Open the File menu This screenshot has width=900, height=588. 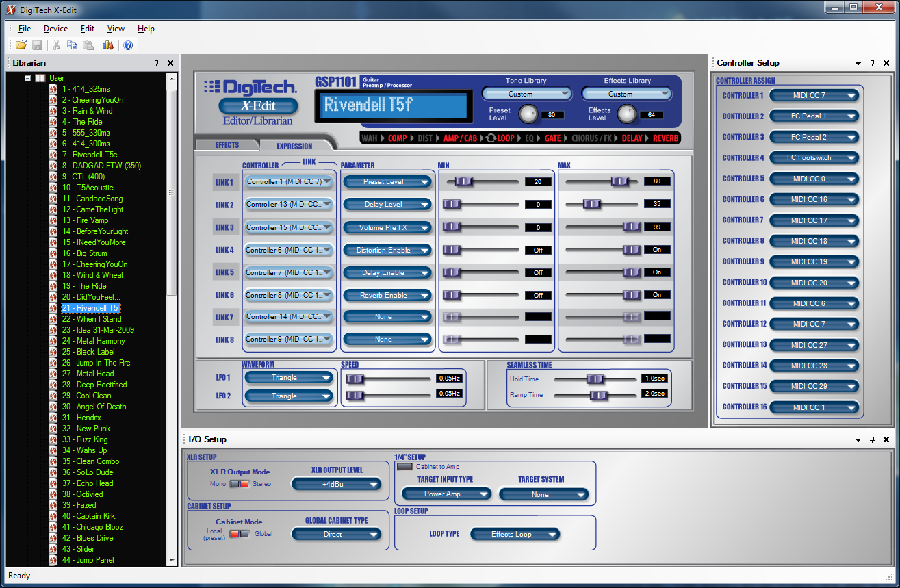coord(25,29)
